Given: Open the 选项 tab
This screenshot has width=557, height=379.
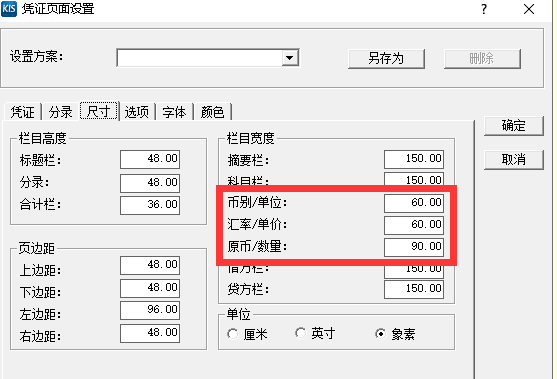Looking at the screenshot, I should 137,112.
